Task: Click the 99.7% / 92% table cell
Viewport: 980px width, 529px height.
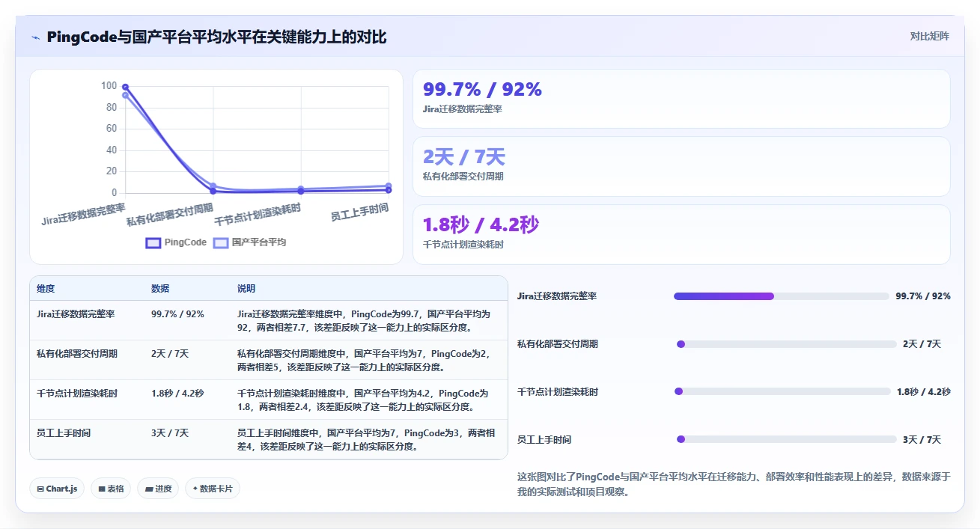Action: pos(177,314)
